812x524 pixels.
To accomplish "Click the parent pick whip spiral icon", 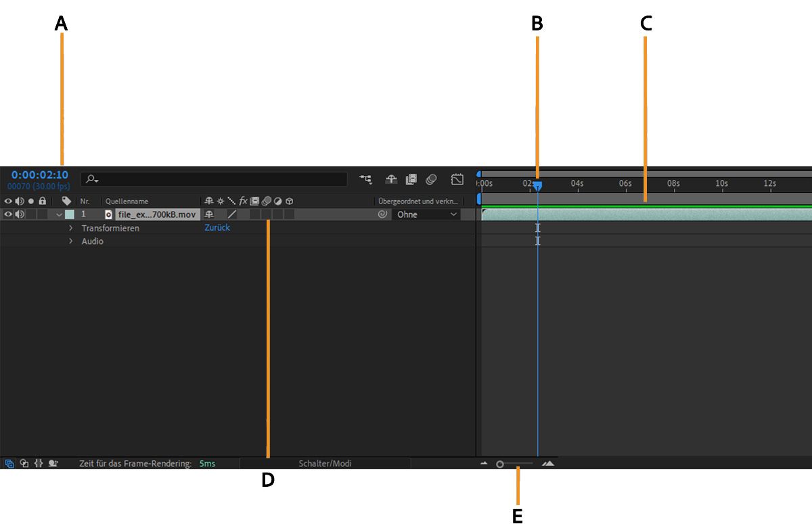I will click(382, 214).
